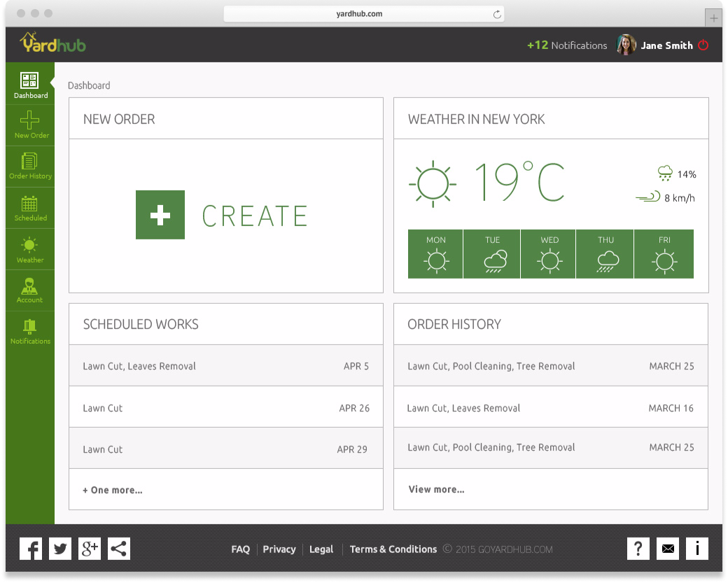Open Terms & Conditions footer link
Screen dimensions: 728x583
[x=393, y=549]
